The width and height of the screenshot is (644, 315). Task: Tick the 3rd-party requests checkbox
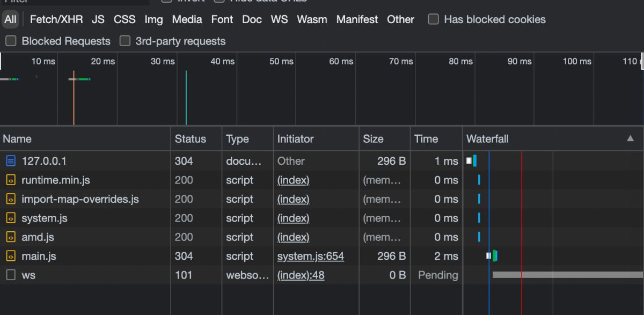tap(125, 41)
